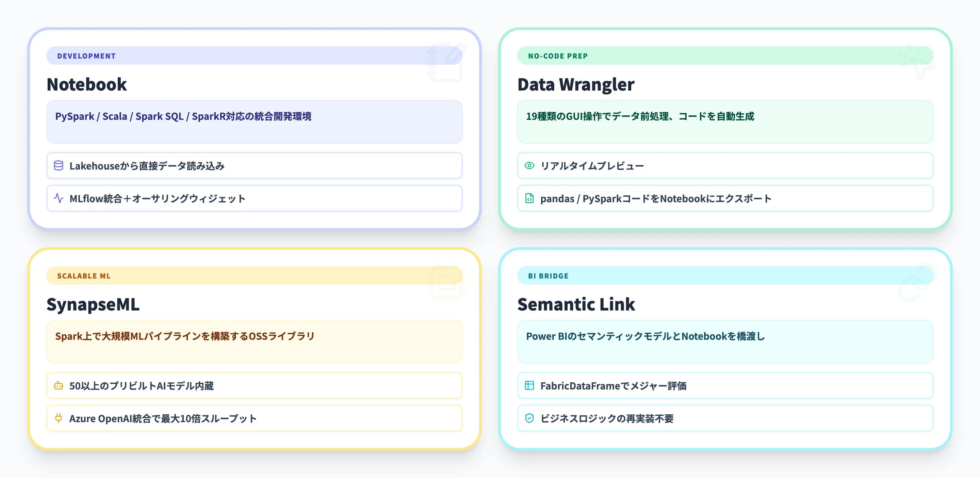Click the table icon next to FabricDataFrame
This screenshot has width=980, height=478.
[x=529, y=385]
